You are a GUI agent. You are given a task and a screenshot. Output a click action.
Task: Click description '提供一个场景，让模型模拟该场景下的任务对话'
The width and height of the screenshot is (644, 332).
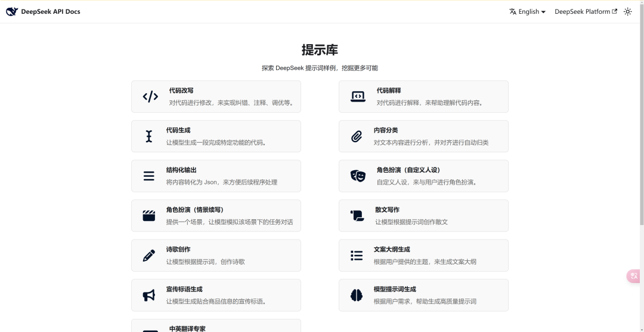point(230,222)
